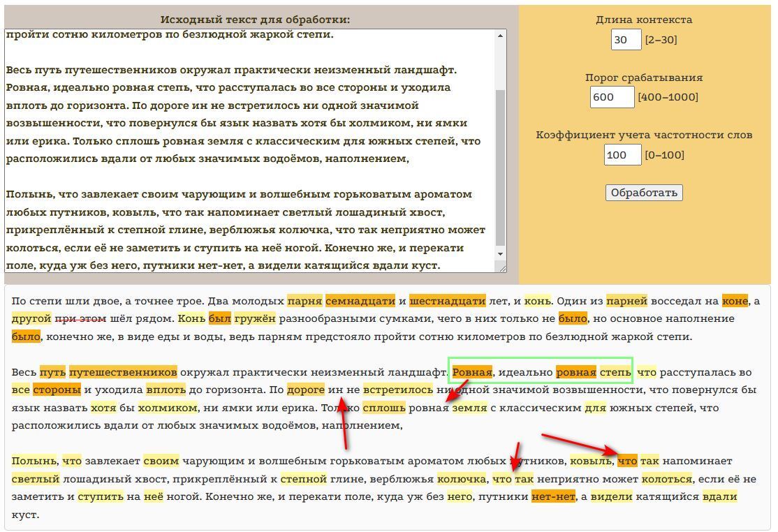Click the [2–30] range hint

coord(661,40)
